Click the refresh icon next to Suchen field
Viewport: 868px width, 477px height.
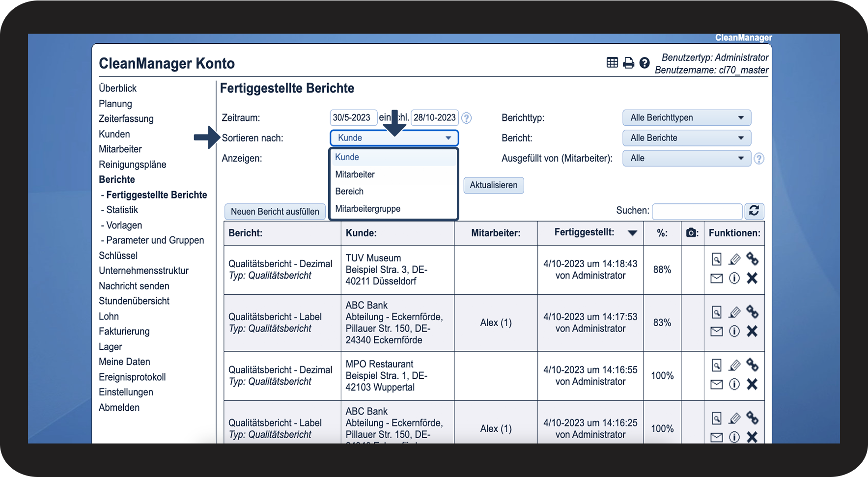pyautogui.click(x=754, y=211)
